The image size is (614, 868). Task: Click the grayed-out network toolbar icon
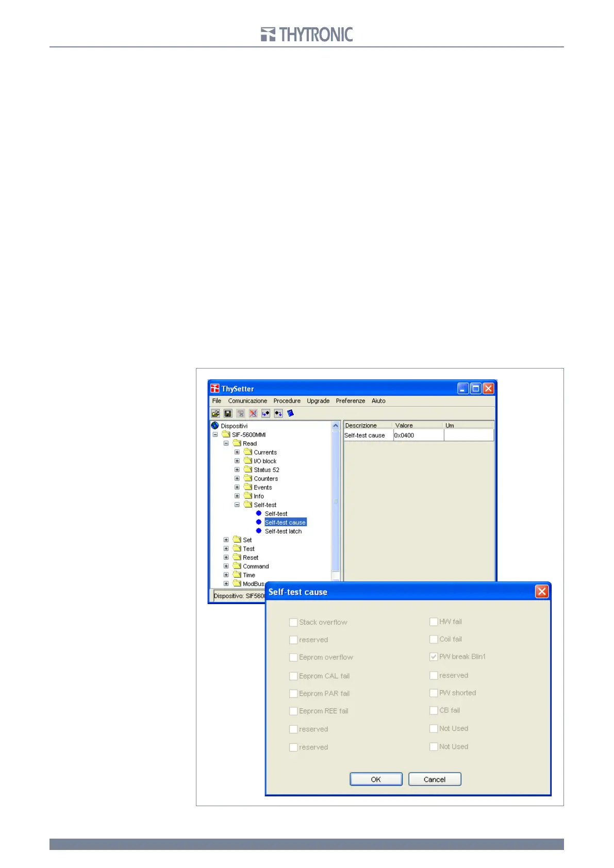coord(241,413)
